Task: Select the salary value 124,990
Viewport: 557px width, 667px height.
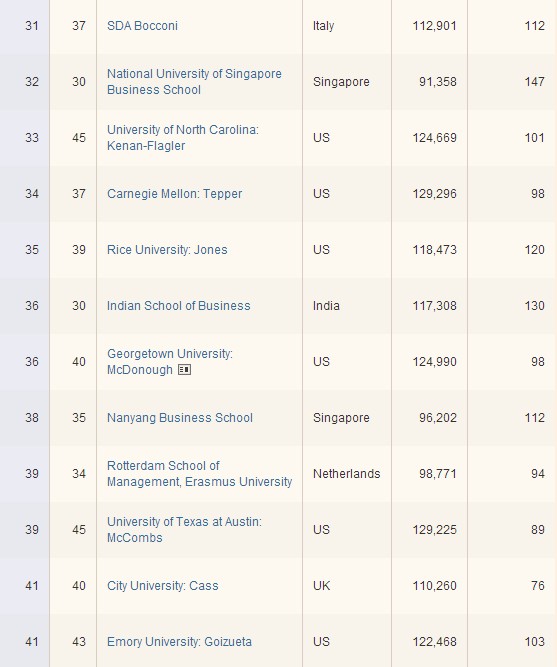Action: point(434,362)
